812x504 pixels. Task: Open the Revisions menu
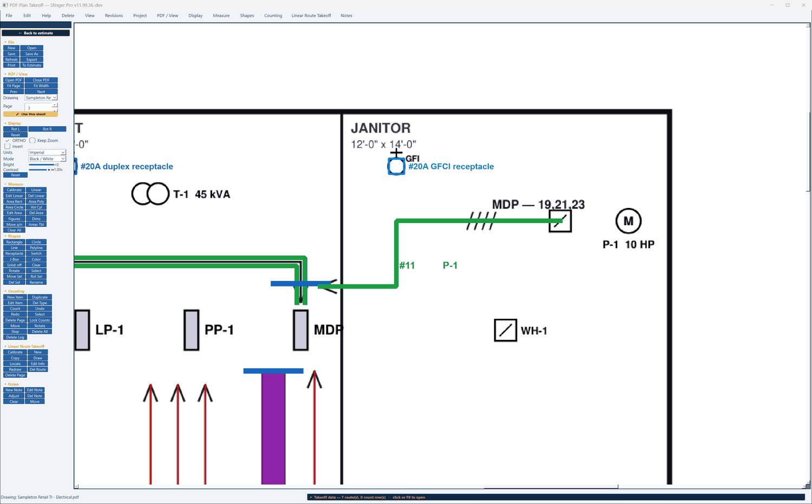pyautogui.click(x=114, y=16)
